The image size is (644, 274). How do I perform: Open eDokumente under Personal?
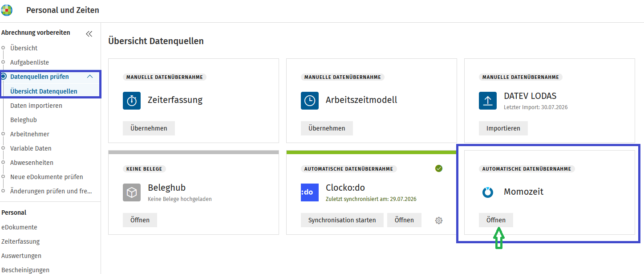(x=19, y=227)
